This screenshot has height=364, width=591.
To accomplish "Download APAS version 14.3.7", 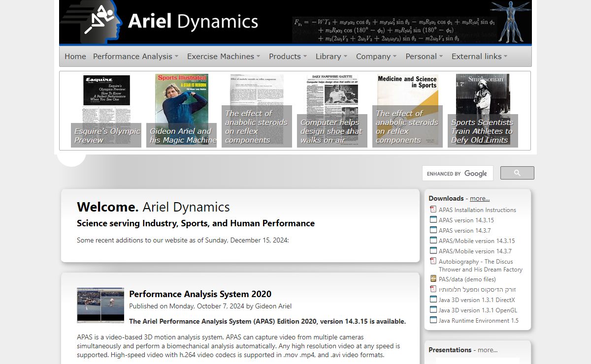I will pos(465,231).
